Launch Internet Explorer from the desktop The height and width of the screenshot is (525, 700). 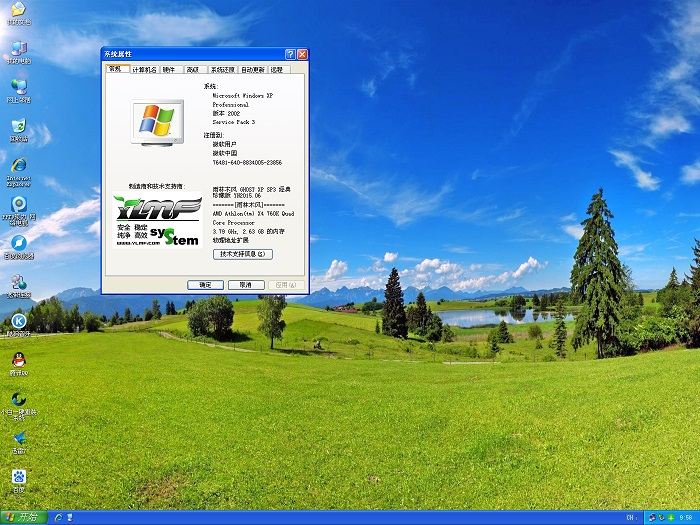[18, 166]
